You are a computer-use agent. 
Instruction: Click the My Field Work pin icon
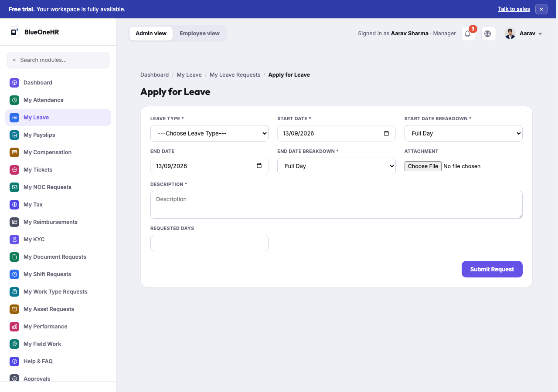pyautogui.click(x=14, y=344)
